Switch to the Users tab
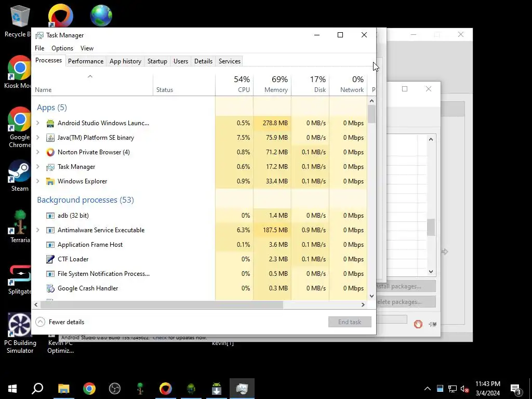The image size is (532, 399). click(x=180, y=61)
